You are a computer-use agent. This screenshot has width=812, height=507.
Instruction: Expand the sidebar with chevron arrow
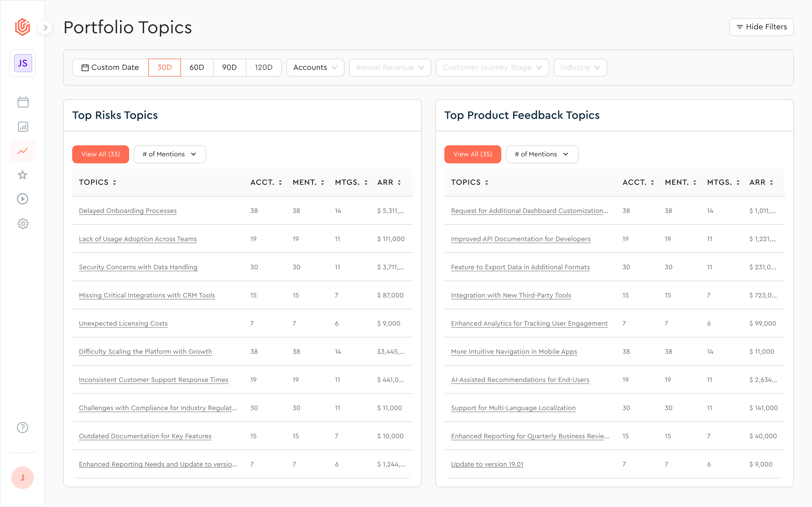coord(45,28)
